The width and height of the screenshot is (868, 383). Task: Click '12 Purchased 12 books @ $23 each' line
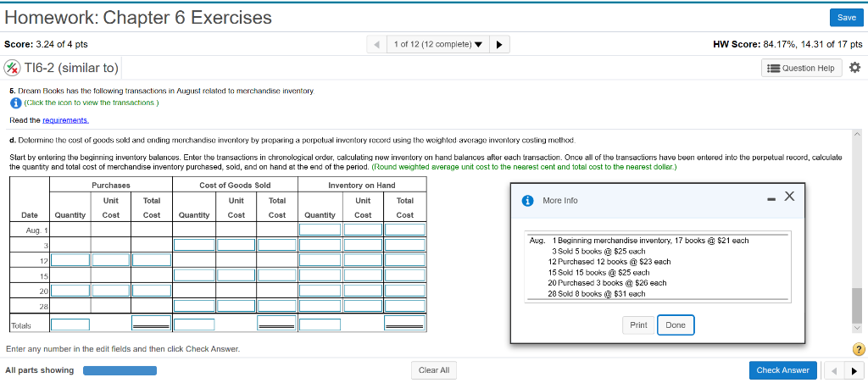(x=609, y=262)
